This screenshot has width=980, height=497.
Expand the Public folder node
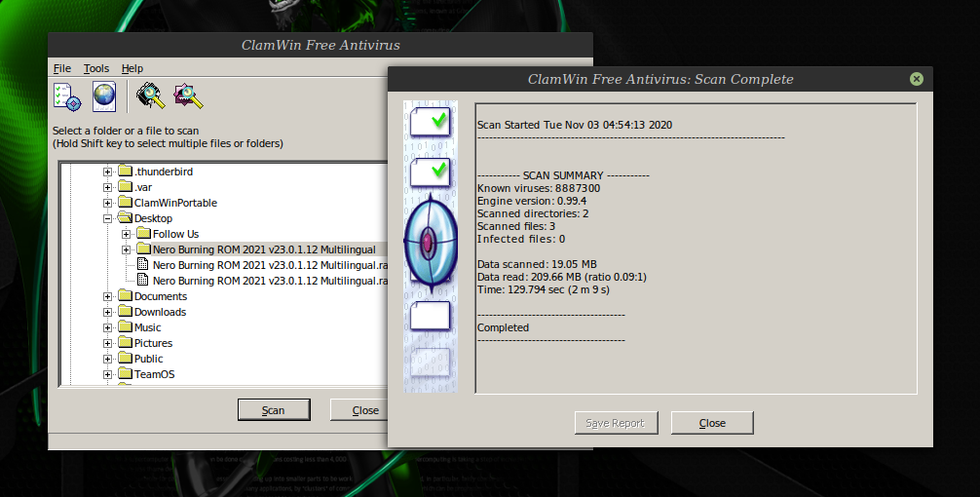(107, 359)
